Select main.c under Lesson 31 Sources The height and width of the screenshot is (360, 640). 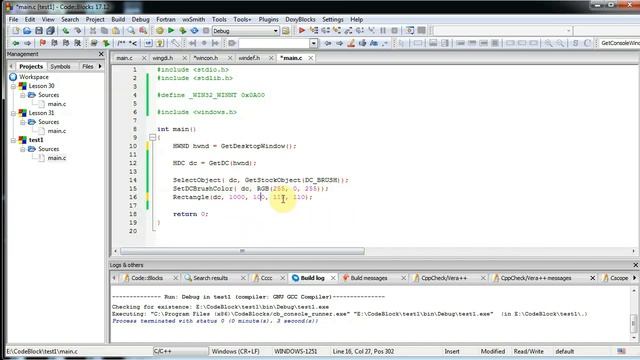(57, 131)
